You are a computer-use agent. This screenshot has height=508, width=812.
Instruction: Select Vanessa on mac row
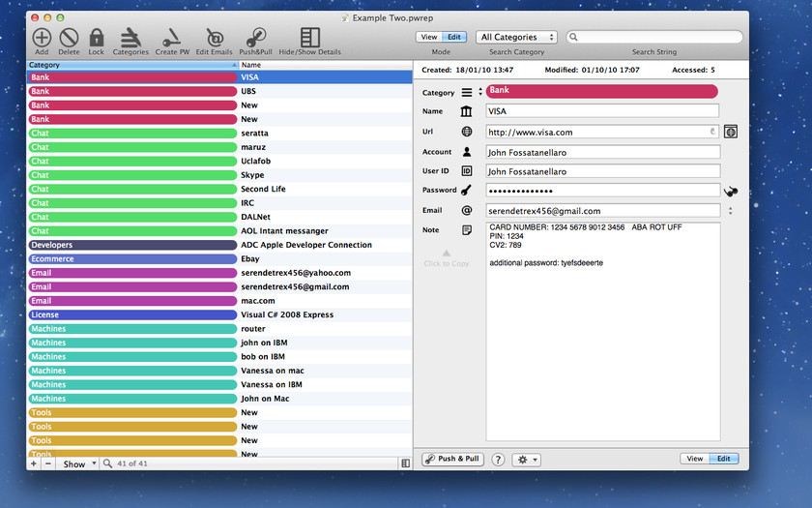pos(219,372)
